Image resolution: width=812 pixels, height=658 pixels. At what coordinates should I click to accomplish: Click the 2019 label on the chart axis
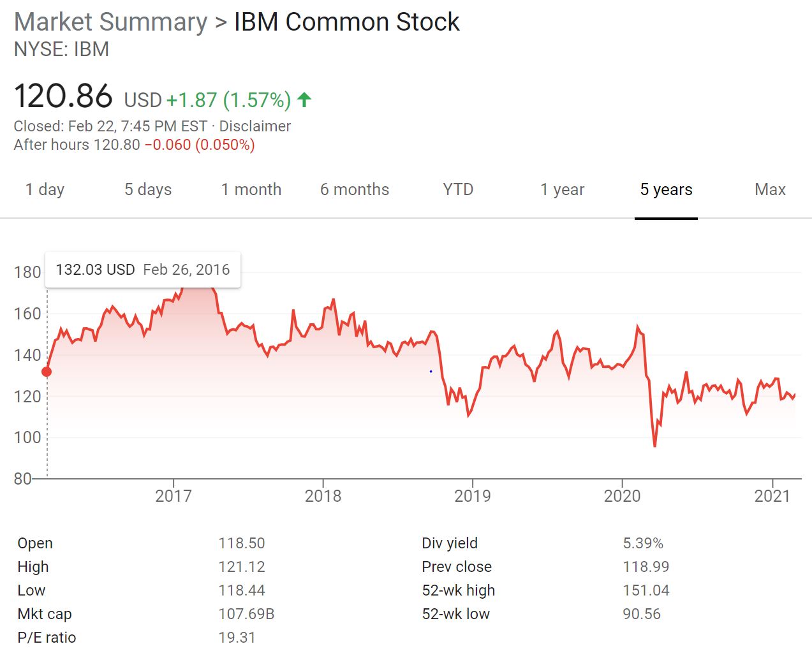tap(473, 495)
